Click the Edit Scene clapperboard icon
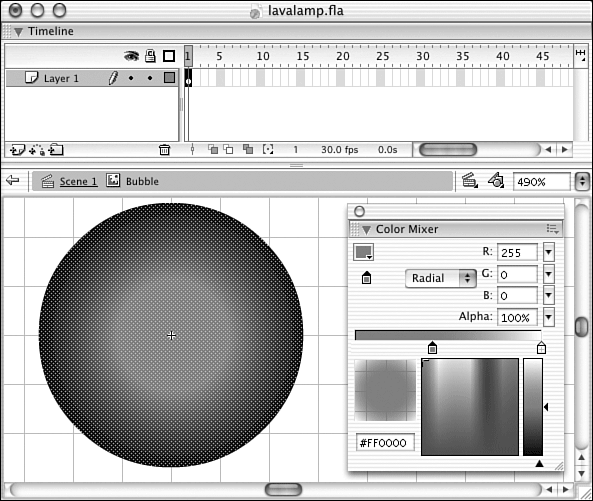 pos(469,181)
